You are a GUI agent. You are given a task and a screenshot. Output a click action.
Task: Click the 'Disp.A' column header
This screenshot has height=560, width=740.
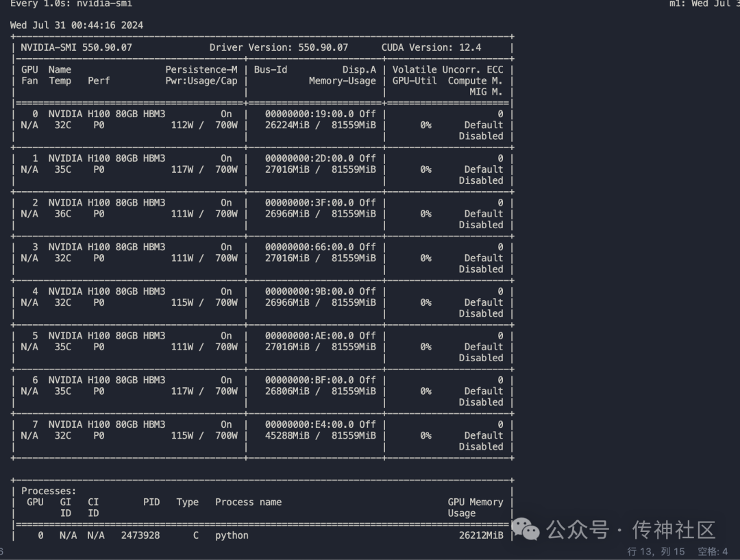pyautogui.click(x=359, y=70)
